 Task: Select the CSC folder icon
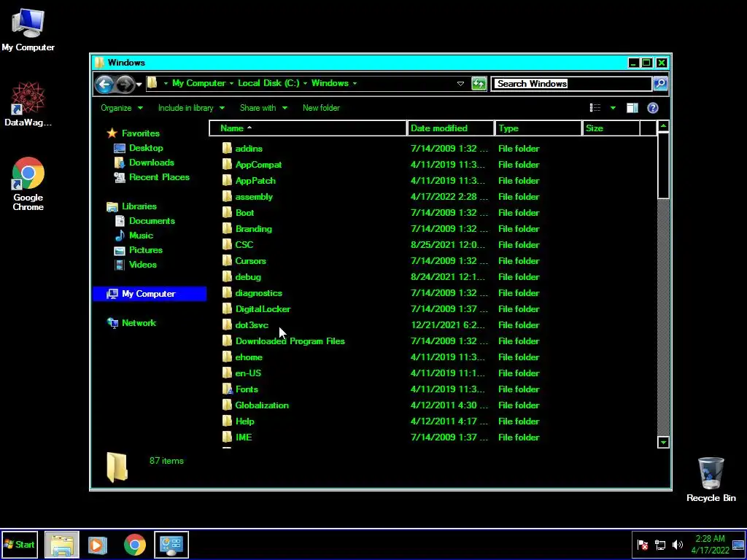(x=228, y=244)
